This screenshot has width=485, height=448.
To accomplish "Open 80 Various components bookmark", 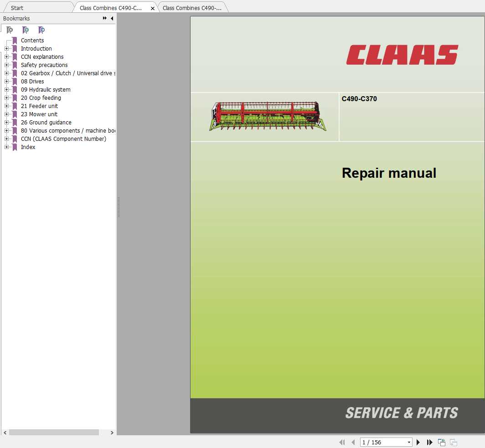I will click(x=68, y=130).
